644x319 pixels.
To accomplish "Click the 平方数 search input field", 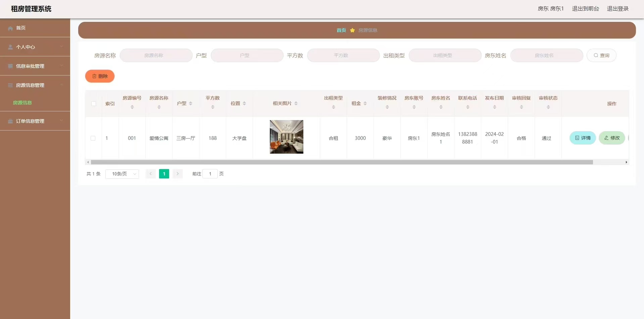I will pos(343,55).
